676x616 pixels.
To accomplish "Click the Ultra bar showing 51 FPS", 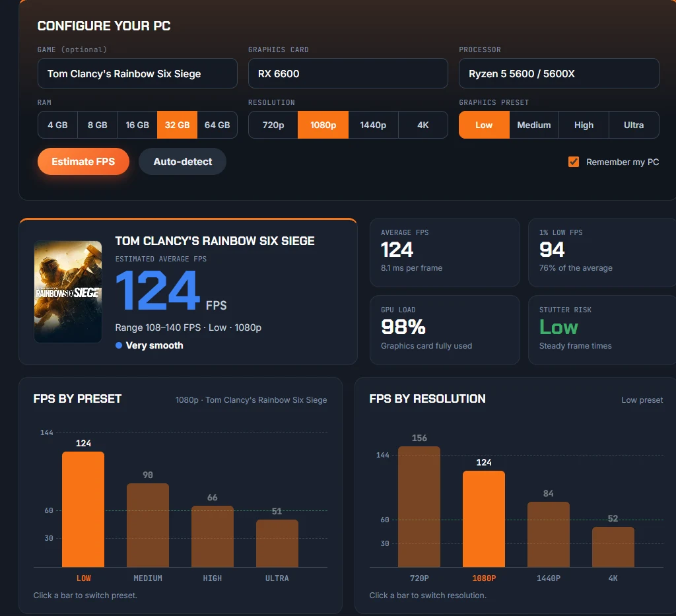I will (x=277, y=543).
